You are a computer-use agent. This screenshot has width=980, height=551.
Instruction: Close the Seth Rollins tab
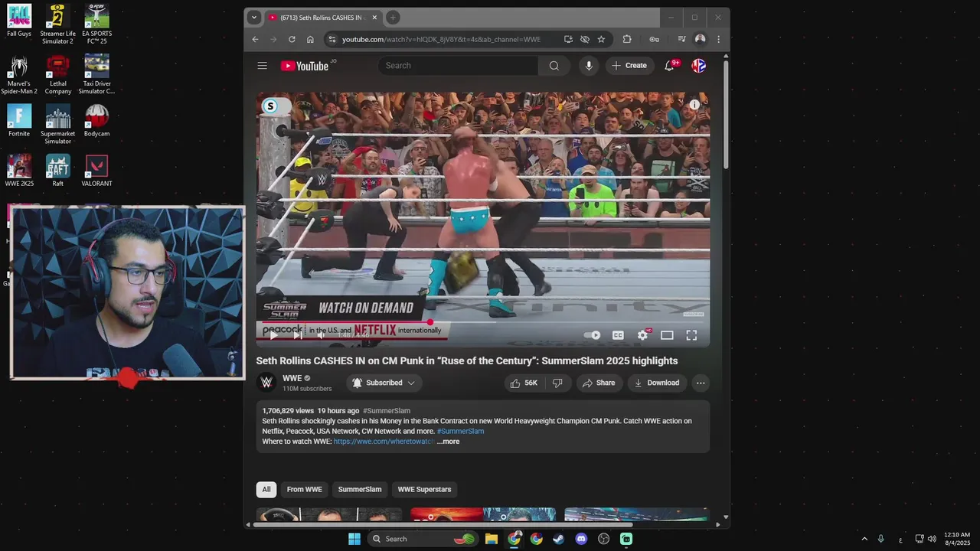coord(374,18)
